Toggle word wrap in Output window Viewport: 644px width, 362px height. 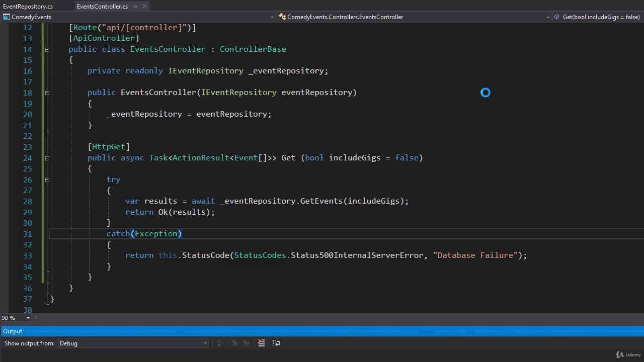(x=276, y=343)
